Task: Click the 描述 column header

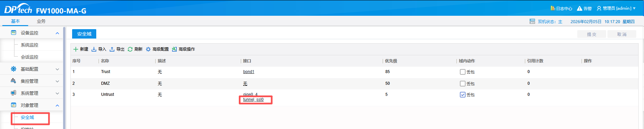Action: (162, 61)
